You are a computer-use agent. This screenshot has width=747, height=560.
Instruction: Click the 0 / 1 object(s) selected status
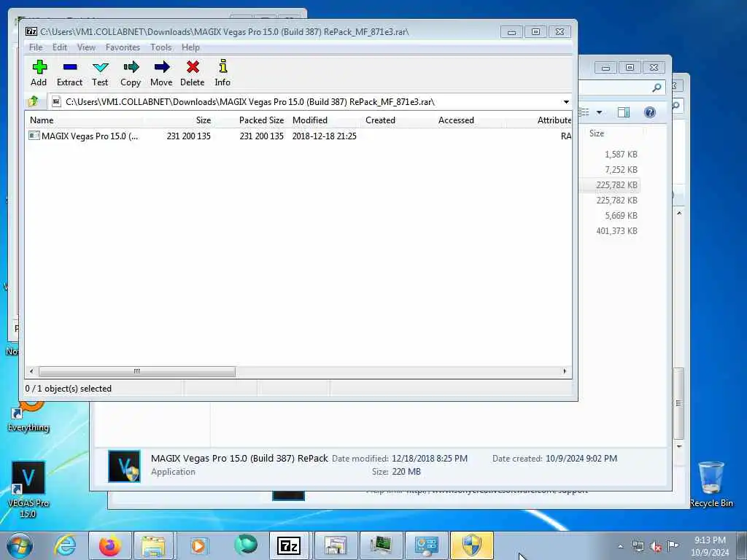68,389
